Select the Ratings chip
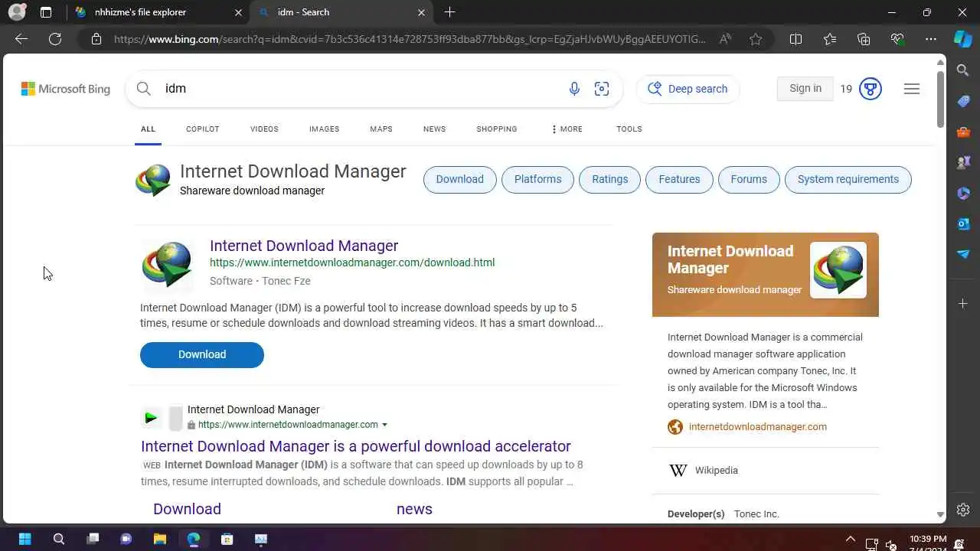This screenshot has height=551, width=980. click(609, 179)
